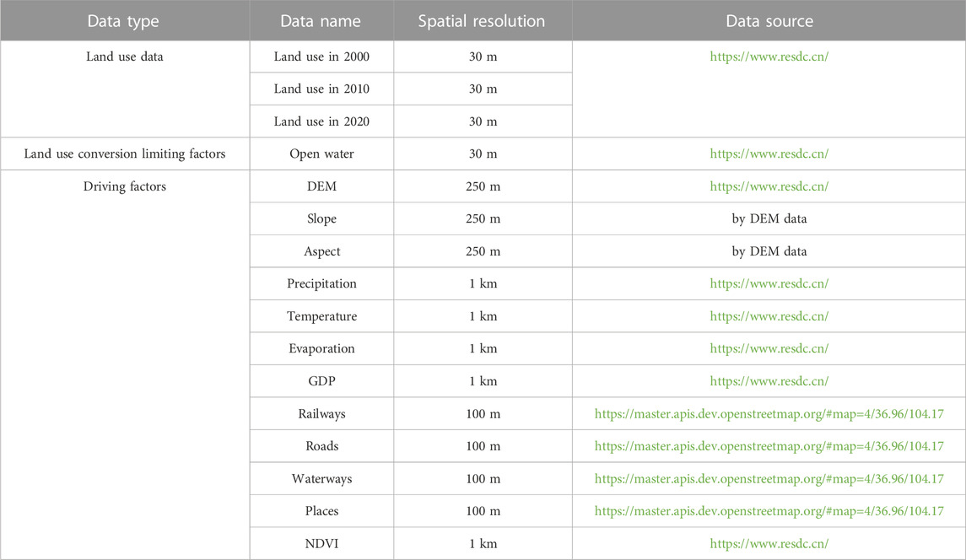
Task: Select the 'Evaporation' cell
Action: (321, 348)
